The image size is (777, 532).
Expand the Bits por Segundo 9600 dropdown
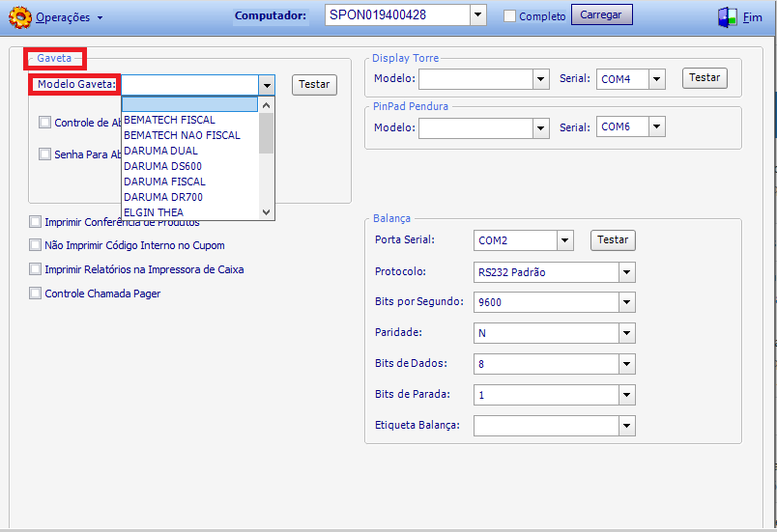tap(627, 302)
